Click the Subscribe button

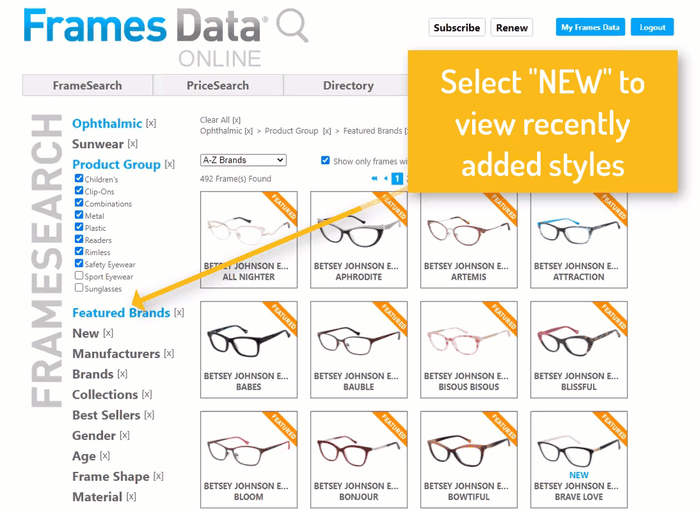(457, 28)
